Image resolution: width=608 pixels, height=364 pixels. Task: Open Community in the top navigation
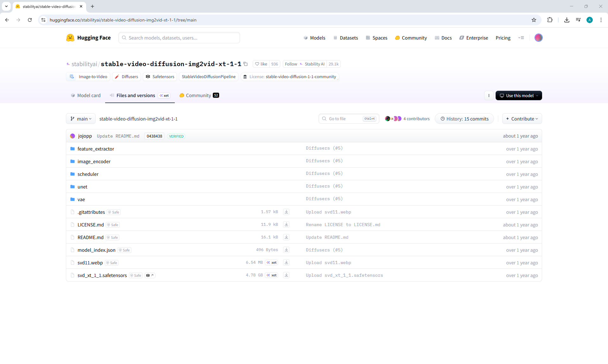(411, 38)
